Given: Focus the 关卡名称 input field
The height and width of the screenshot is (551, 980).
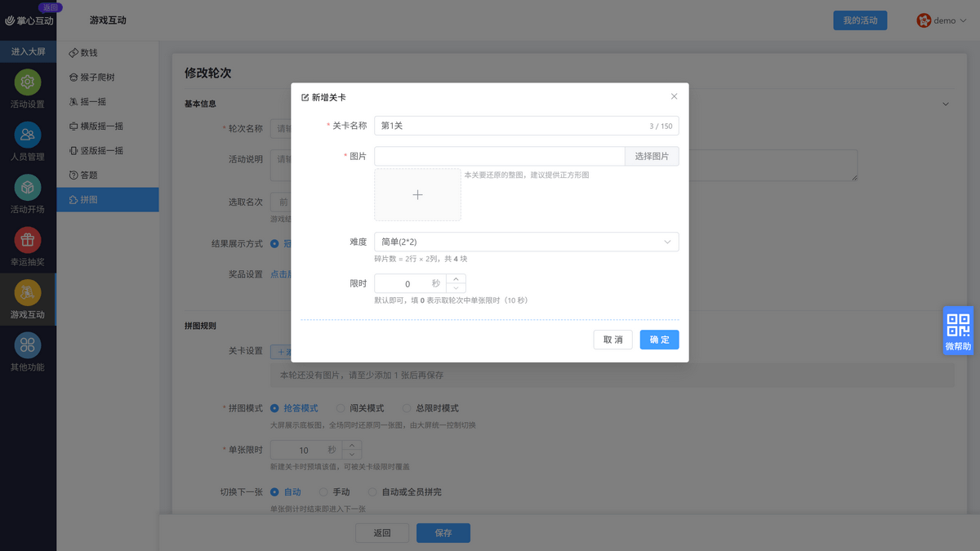Looking at the screenshot, I should coord(527,126).
